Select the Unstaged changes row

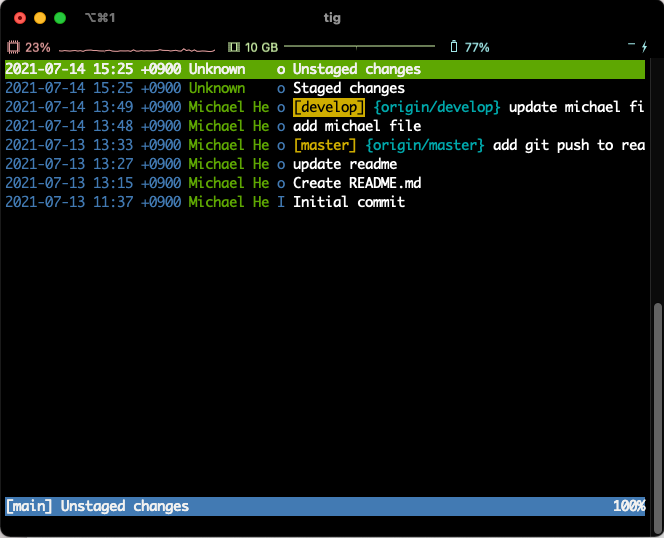coord(356,69)
